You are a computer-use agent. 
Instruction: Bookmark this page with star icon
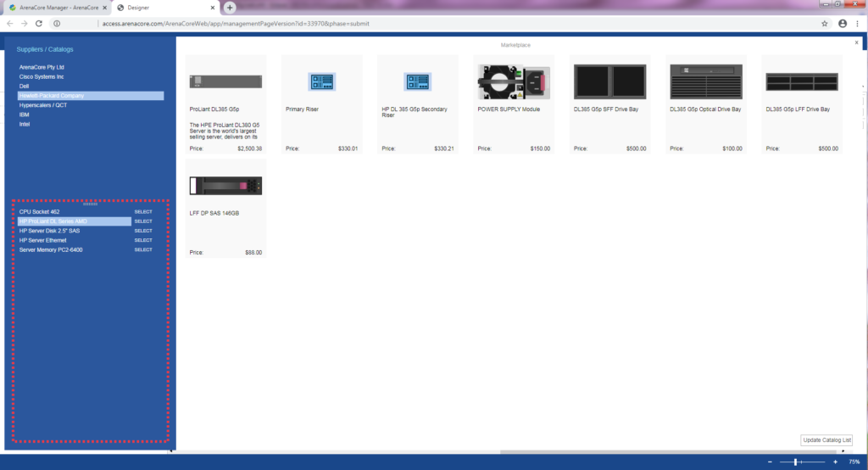824,23
